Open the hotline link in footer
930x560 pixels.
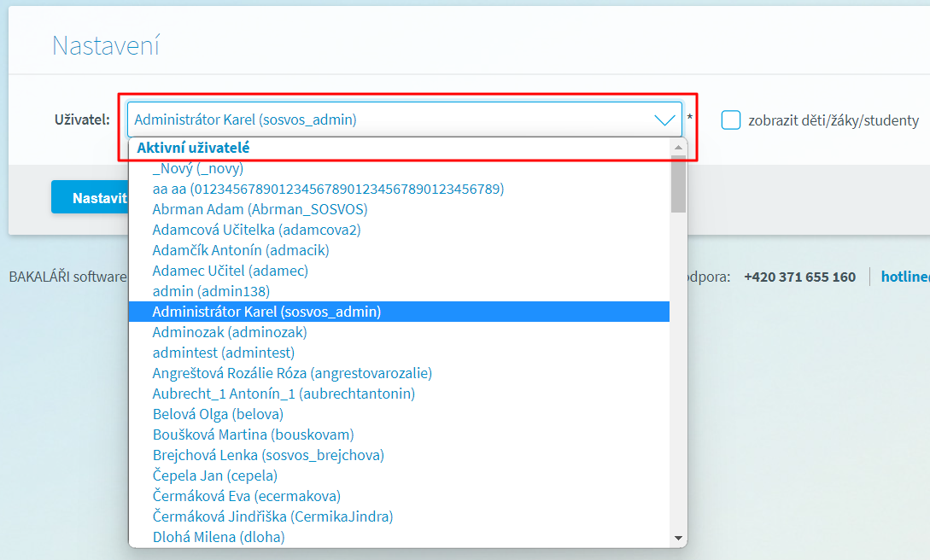(x=905, y=277)
